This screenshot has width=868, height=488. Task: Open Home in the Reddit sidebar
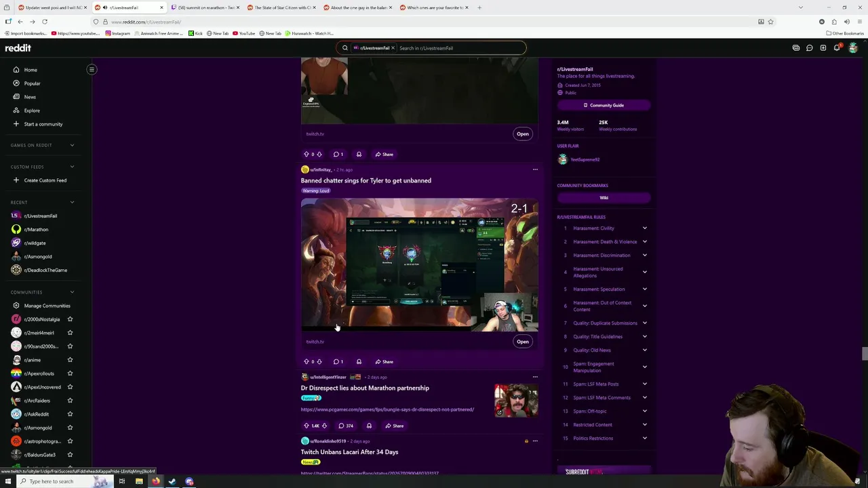[x=31, y=70]
